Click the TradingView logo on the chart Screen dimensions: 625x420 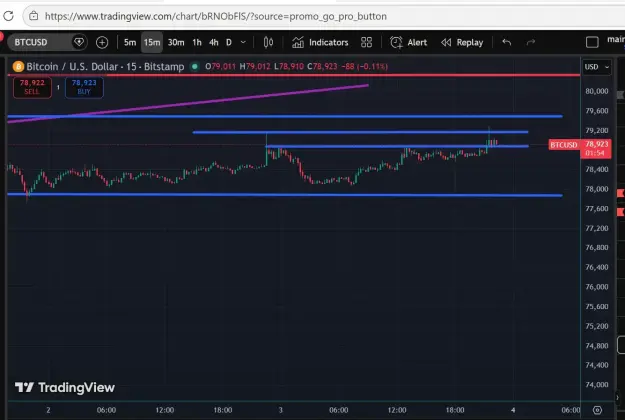65,387
